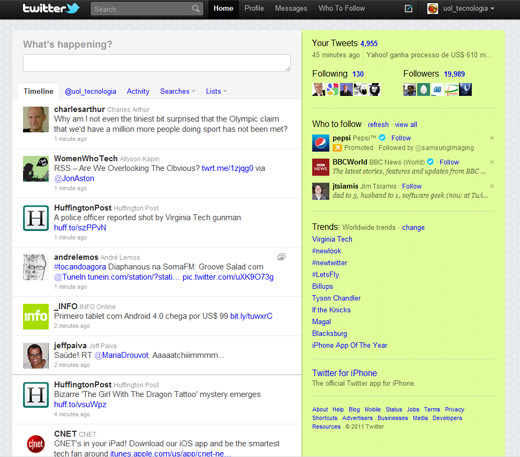The image size is (520, 457).
Task: Open Profile in top navigation
Action: pos(254,8)
